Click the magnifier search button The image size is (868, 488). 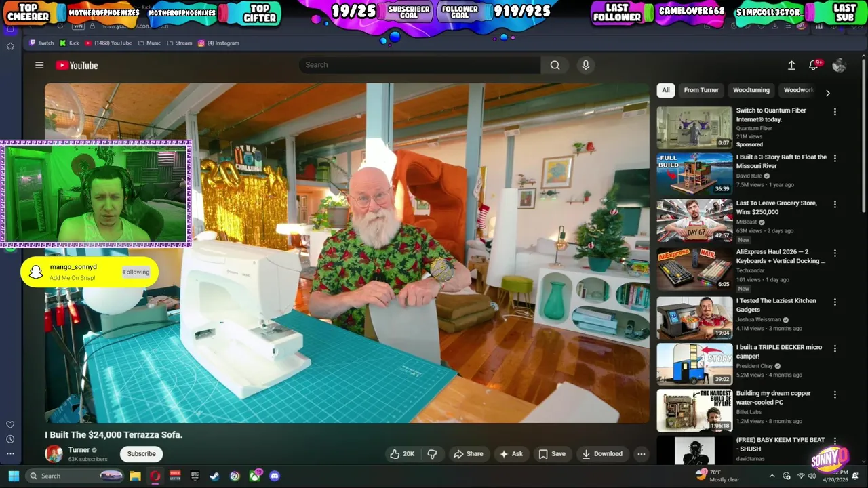click(x=555, y=65)
